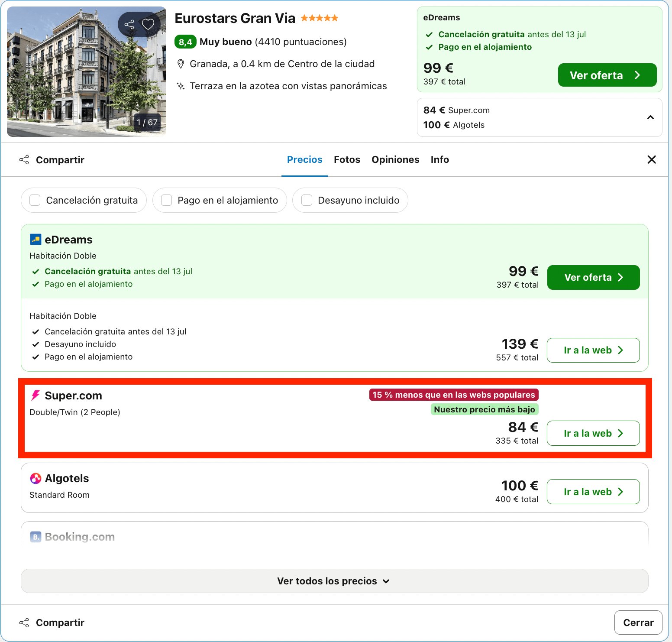The width and height of the screenshot is (672, 642).
Task: Click the Eurostars Gran Via hotel title
Action: click(x=235, y=18)
